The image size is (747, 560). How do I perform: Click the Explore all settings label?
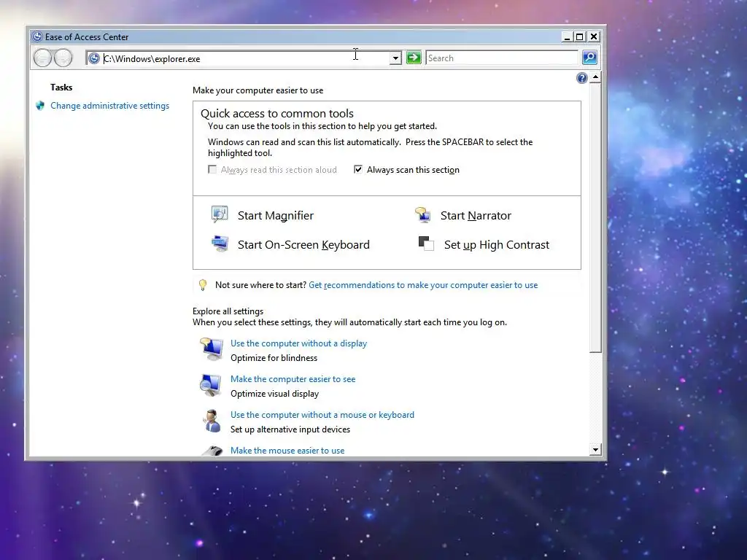pyautogui.click(x=228, y=311)
